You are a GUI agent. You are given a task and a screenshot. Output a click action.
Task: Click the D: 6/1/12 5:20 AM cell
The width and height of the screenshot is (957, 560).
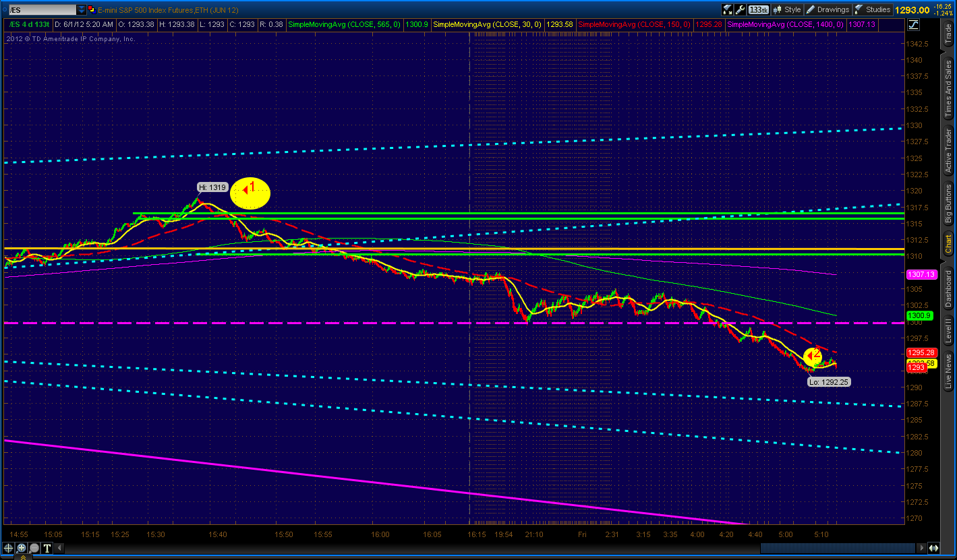(x=84, y=24)
